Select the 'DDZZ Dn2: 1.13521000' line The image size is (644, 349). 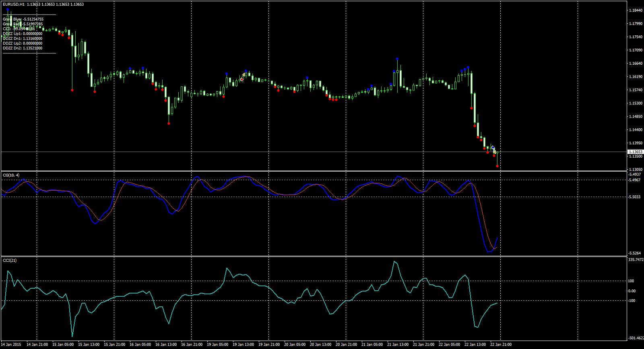[23, 48]
